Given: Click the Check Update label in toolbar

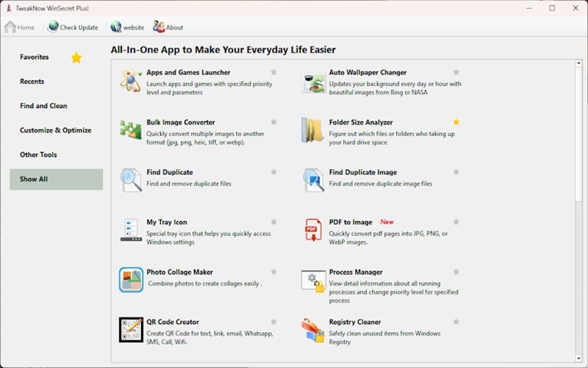Looking at the screenshot, I should [x=79, y=27].
